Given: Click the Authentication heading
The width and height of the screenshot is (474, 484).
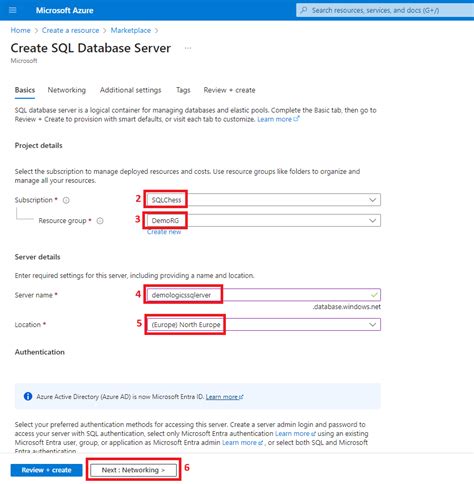Looking at the screenshot, I should [x=40, y=352].
